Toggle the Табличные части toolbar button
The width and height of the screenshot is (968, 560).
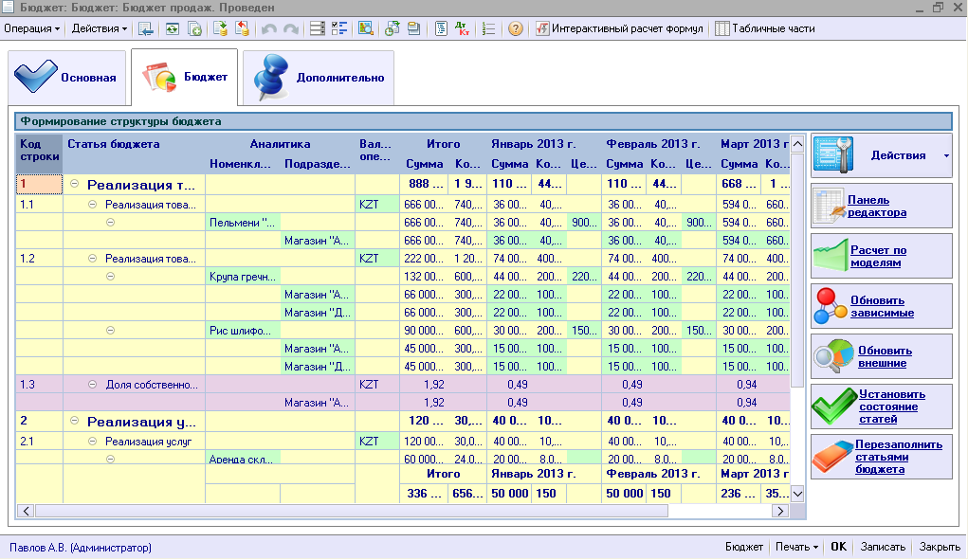(764, 28)
